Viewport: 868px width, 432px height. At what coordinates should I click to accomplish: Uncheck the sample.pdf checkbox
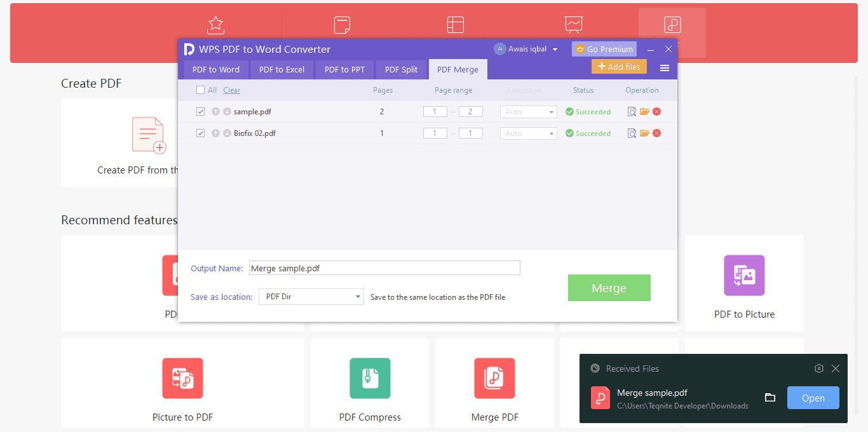click(x=200, y=111)
